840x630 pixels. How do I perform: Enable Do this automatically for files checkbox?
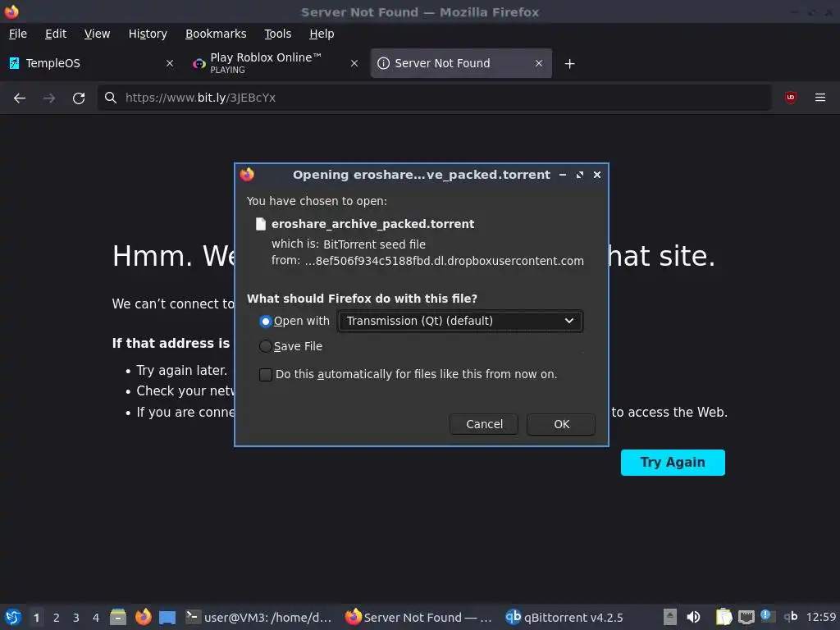coord(265,374)
